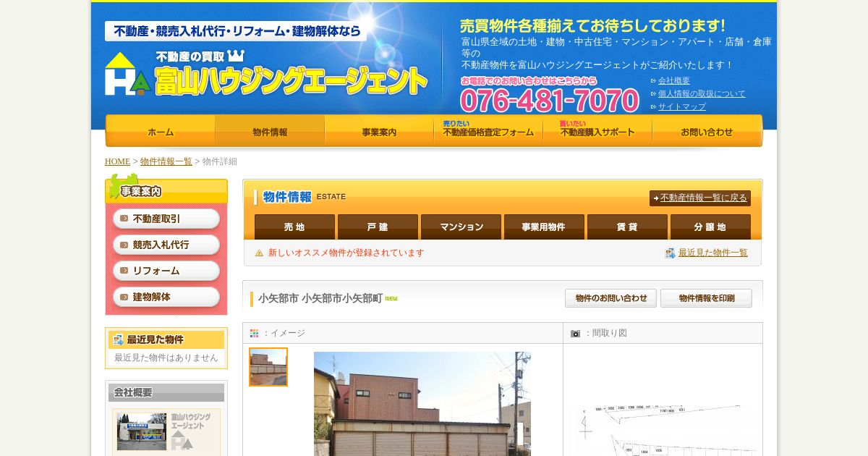Follow the サイトマップ link in the header
Screen dimensions: 868x456
(681, 106)
